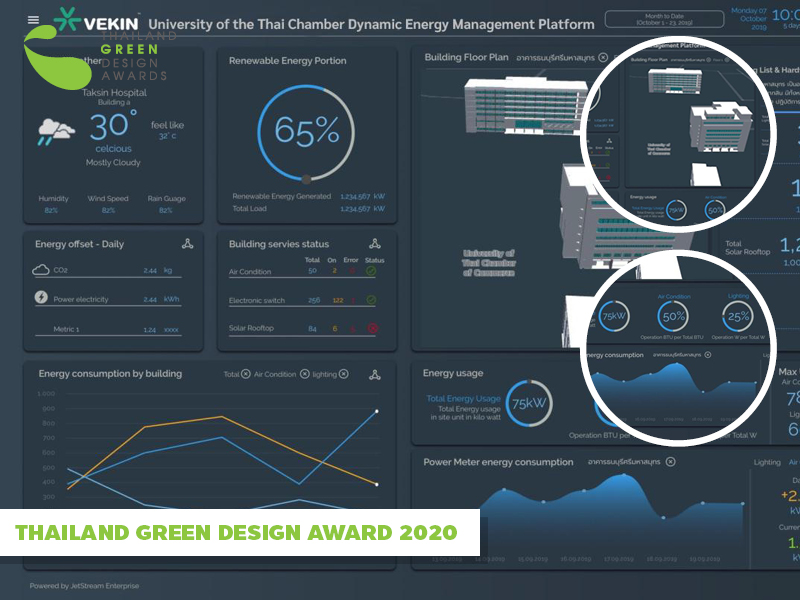Click the Humidity 82% value

(51, 210)
